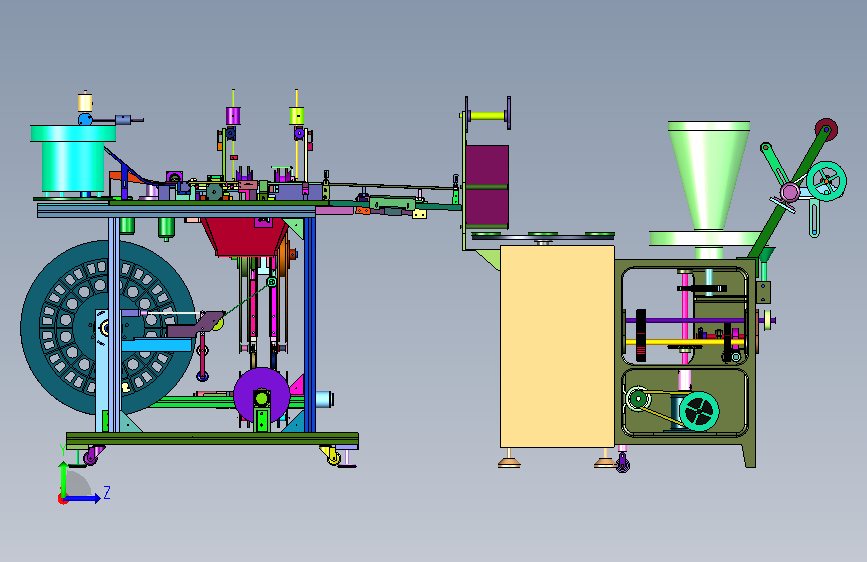Select the green base plate of left machine
The height and width of the screenshot is (562, 867).
(x=212, y=440)
